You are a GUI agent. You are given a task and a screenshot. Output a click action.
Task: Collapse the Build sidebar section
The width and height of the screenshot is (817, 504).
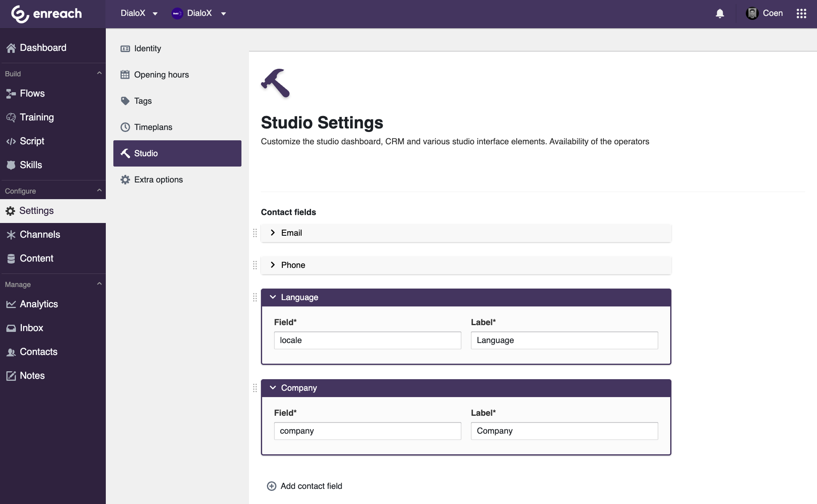[99, 74]
